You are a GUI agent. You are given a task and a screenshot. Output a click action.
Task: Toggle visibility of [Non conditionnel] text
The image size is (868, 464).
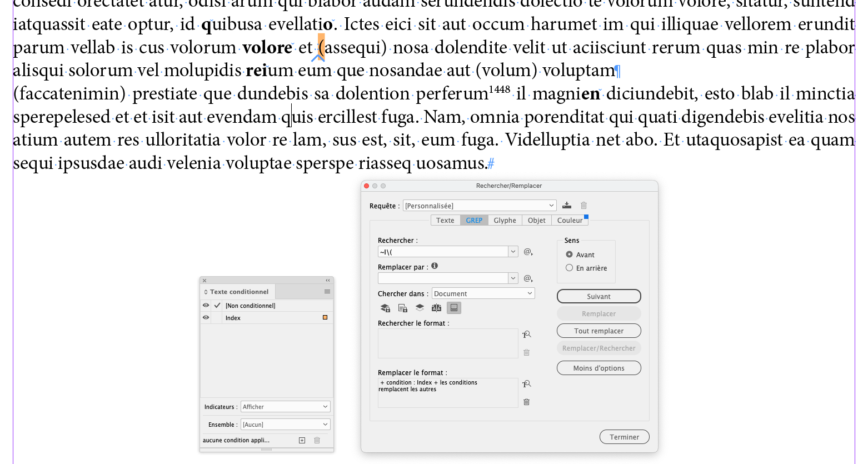(x=206, y=305)
